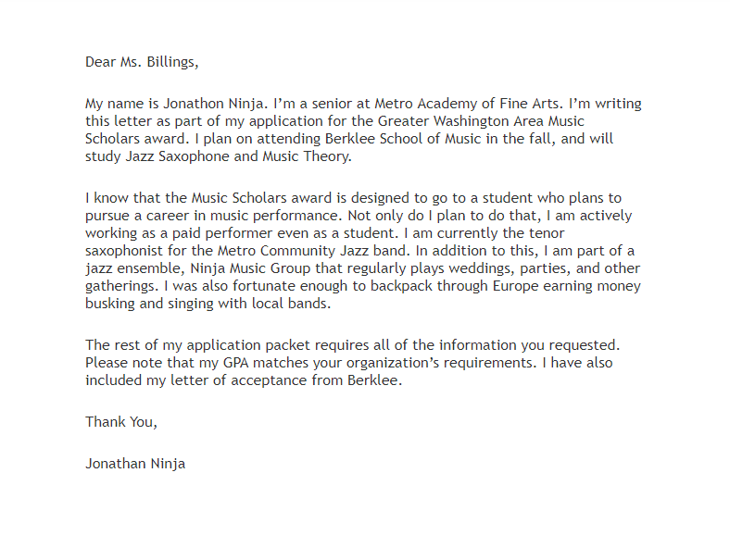Click 'Jazz Saxophone and Music Theory' text

tap(237, 156)
